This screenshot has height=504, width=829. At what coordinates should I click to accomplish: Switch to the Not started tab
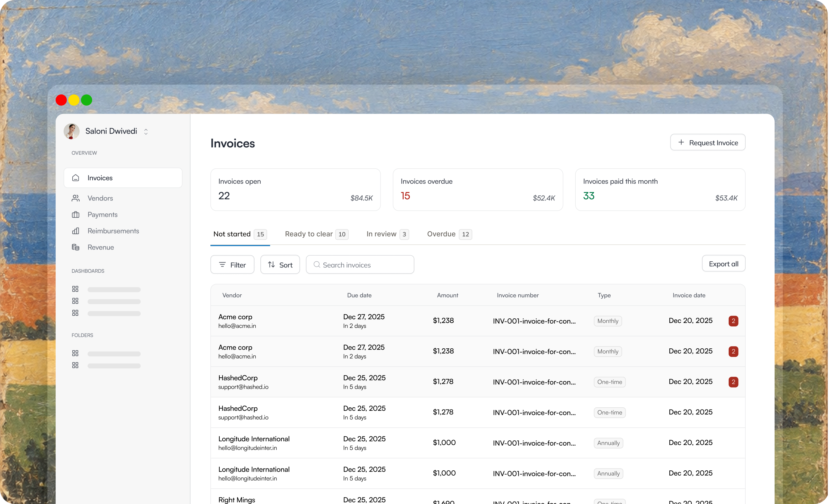coord(240,234)
